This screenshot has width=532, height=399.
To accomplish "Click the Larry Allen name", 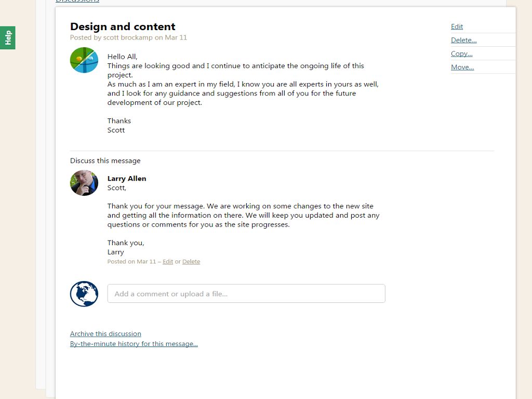I will (127, 178).
